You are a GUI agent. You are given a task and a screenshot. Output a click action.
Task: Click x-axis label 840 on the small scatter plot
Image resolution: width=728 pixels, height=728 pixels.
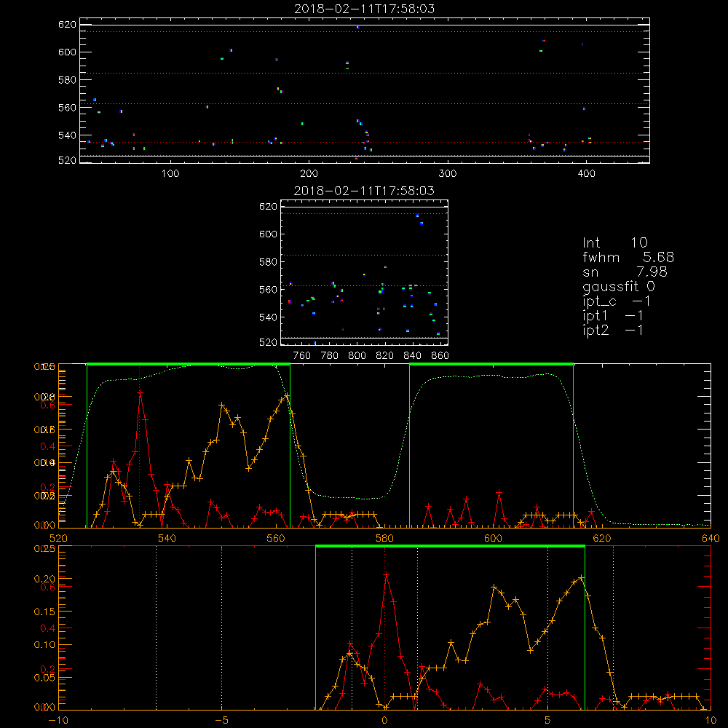tap(412, 356)
